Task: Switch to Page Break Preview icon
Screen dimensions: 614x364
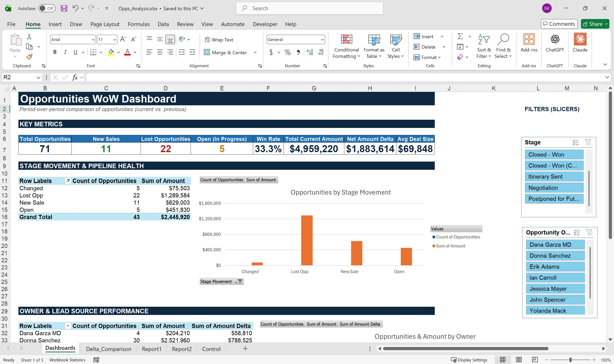Action: coord(535,360)
